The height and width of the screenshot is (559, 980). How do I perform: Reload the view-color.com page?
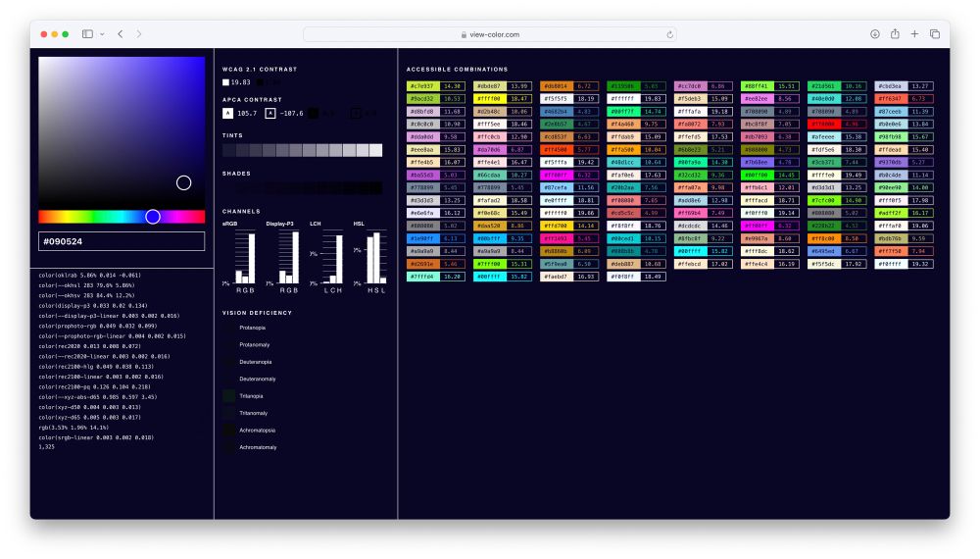pos(670,34)
